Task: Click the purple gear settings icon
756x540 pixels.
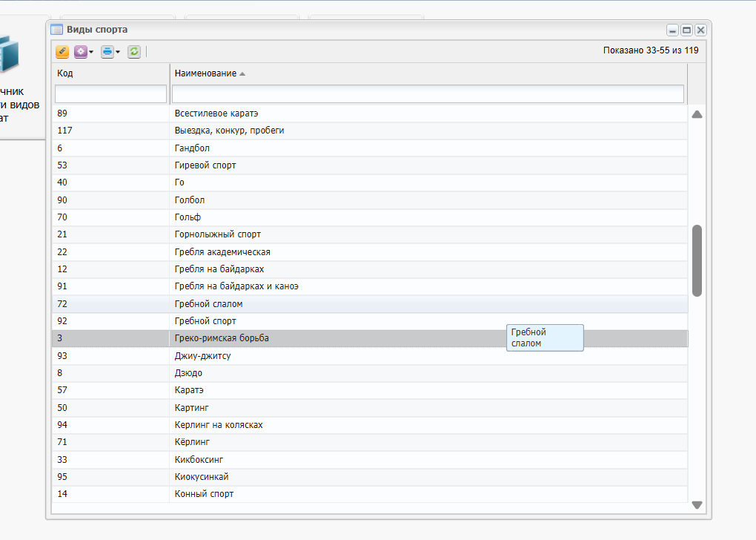Action: coord(81,51)
